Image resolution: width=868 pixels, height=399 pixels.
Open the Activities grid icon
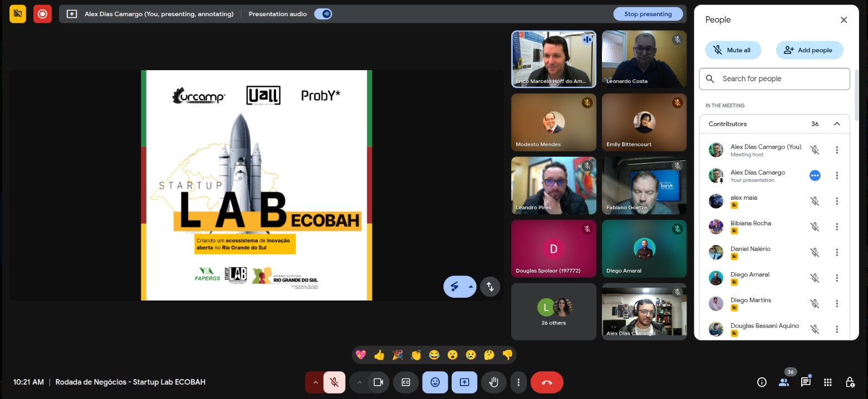[828, 382]
